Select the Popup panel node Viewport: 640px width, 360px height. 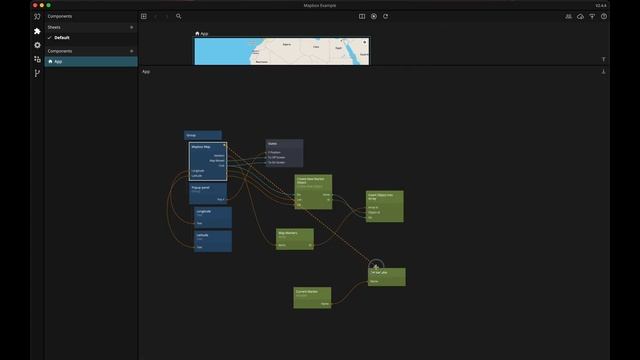click(x=208, y=193)
